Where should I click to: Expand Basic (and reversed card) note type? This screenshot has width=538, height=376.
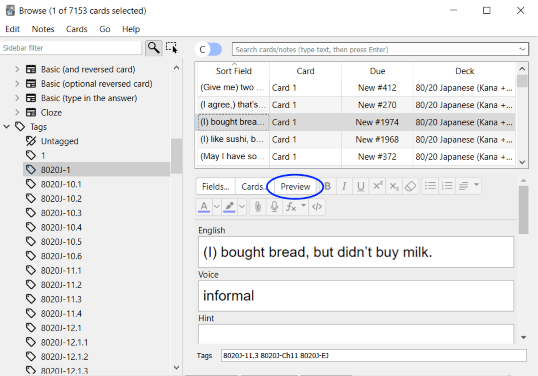click(x=17, y=69)
